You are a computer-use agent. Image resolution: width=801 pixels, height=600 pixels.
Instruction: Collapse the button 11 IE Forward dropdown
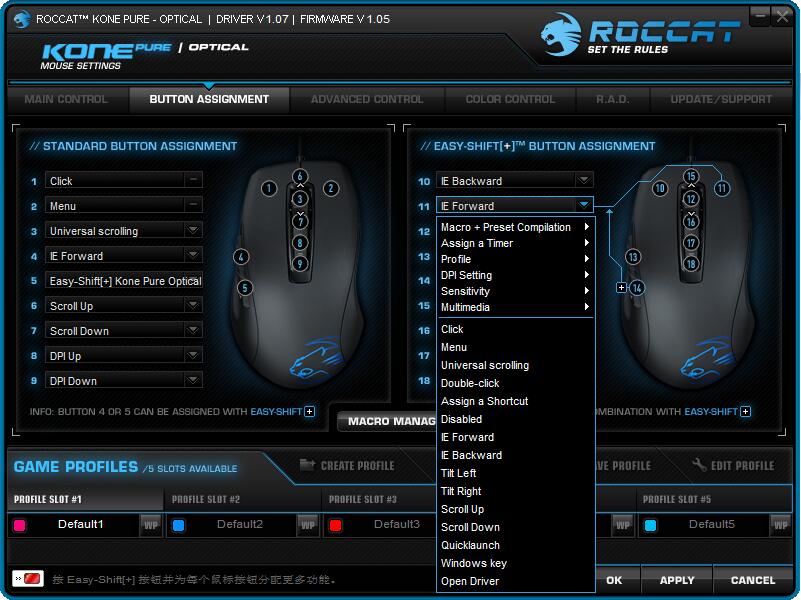coord(584,205)
